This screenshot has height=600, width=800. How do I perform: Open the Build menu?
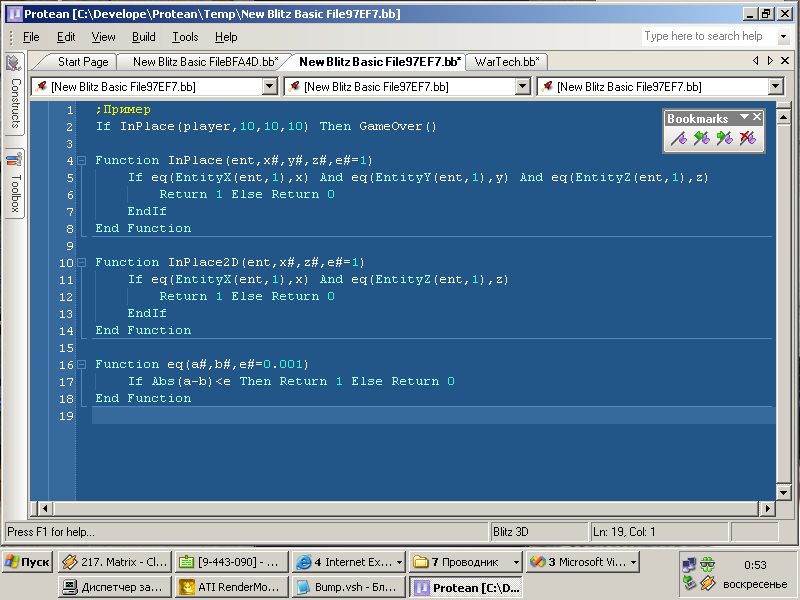pos(143,37)
